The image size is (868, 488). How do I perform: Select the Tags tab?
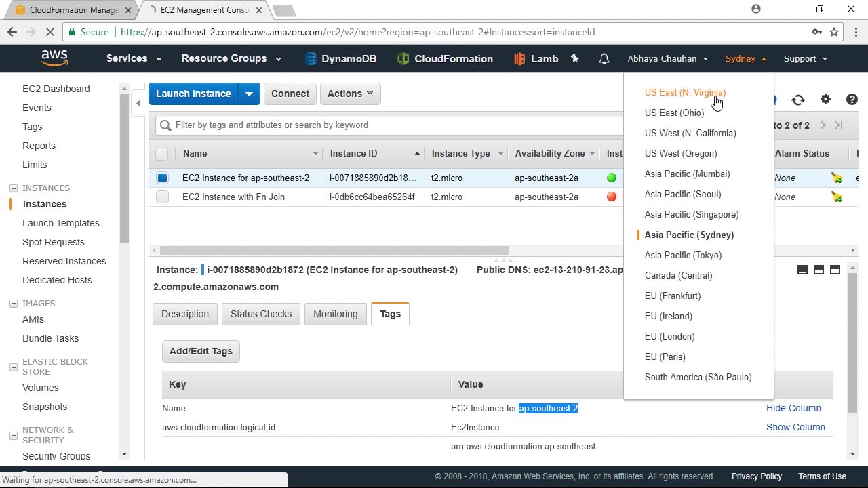point(390,314)
